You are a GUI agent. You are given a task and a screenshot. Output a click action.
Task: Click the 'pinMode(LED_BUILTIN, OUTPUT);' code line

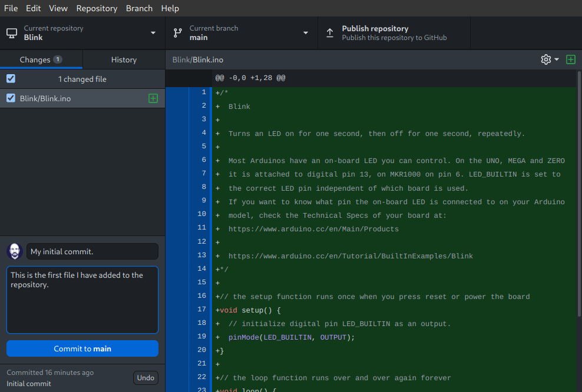click(x=292, y=337)
